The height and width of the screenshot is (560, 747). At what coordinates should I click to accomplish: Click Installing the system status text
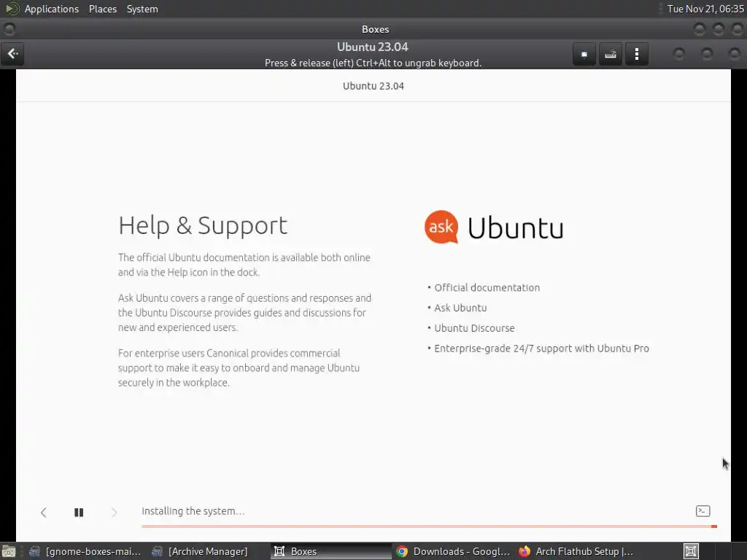click(x=193, y=511)
